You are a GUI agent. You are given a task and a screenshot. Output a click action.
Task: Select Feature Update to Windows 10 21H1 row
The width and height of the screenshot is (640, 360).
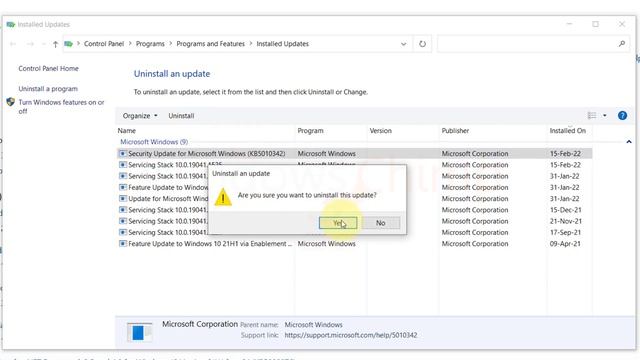click(354, 244)
